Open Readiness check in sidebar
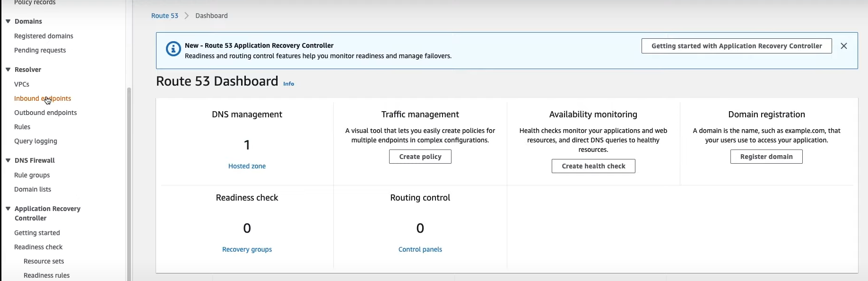Viewport: 868px width, 281px height. pos(38,247)
